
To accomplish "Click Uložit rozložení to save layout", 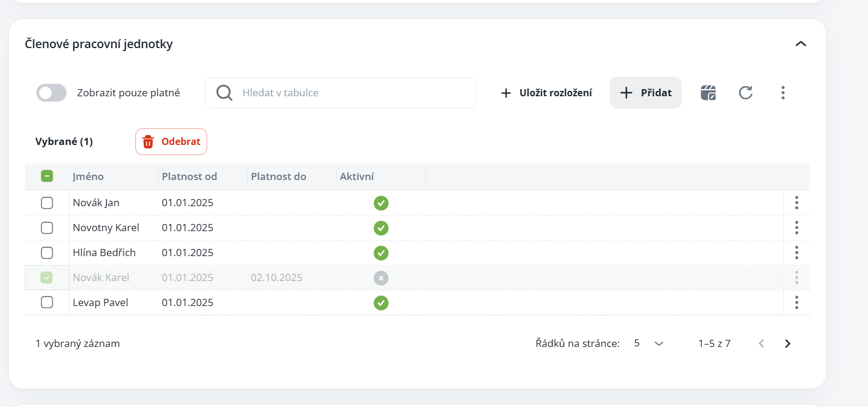I will pyautogui.click(x=546, y=93).
